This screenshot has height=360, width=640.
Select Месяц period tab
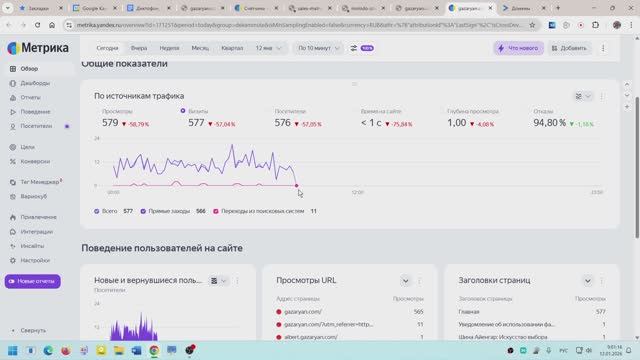point(200,48)
